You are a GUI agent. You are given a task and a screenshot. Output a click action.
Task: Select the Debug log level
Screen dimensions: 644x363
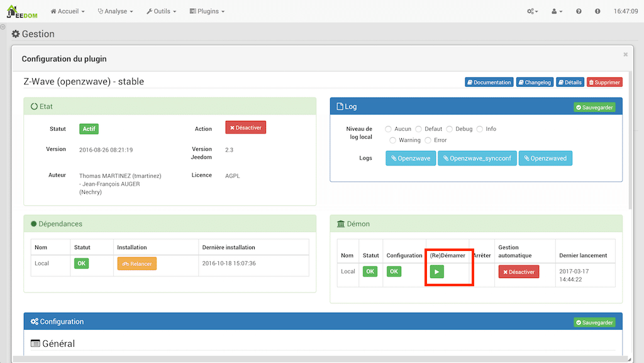pos(450,129)
